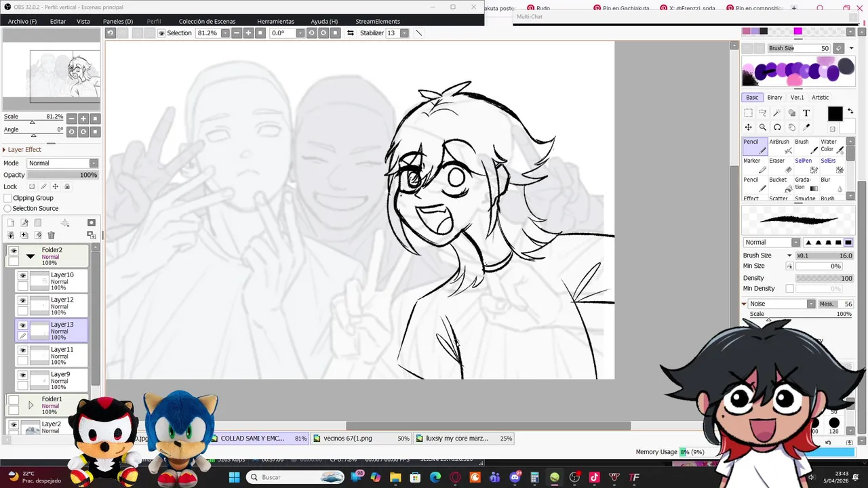This screenshot has width=868, height=488.
Task: Hide Folder2 with its eye icon
Action: pos(14,251)
